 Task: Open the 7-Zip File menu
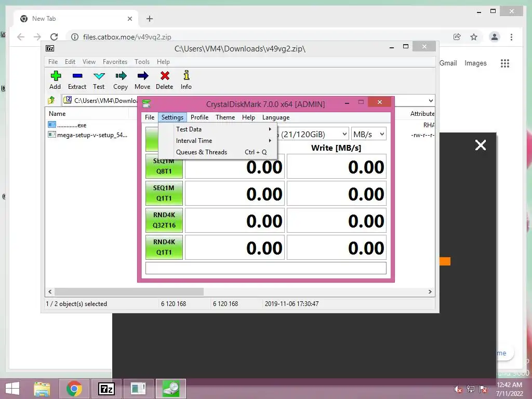point(53,62)
